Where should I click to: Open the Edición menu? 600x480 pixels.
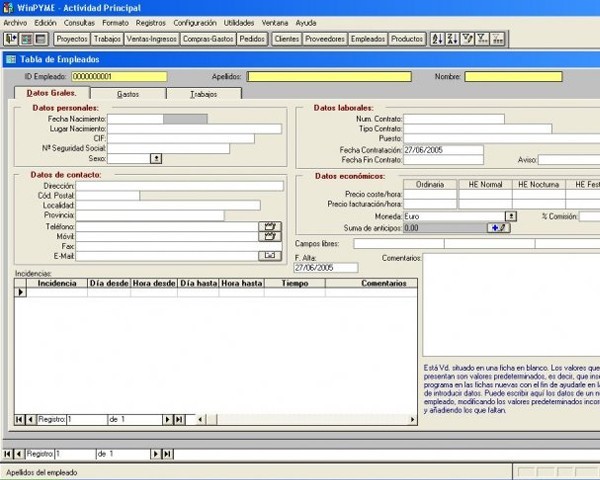45,23
